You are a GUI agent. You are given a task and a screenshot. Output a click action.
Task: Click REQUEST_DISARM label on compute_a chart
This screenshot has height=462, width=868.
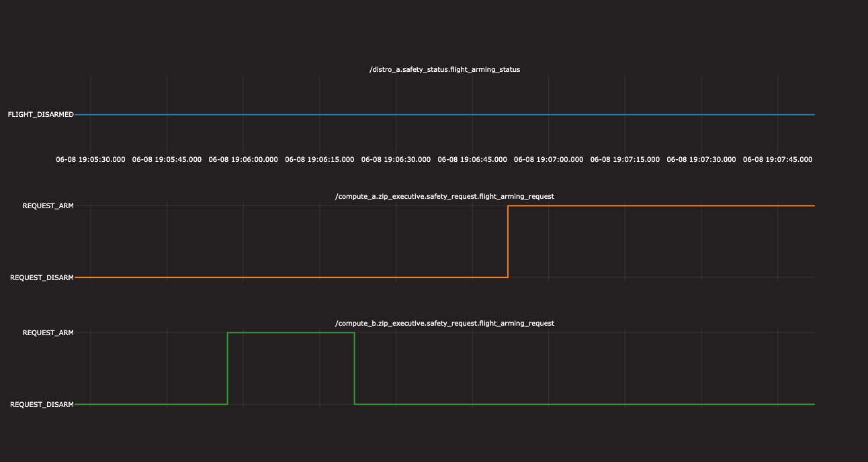[x=42, y=277]
